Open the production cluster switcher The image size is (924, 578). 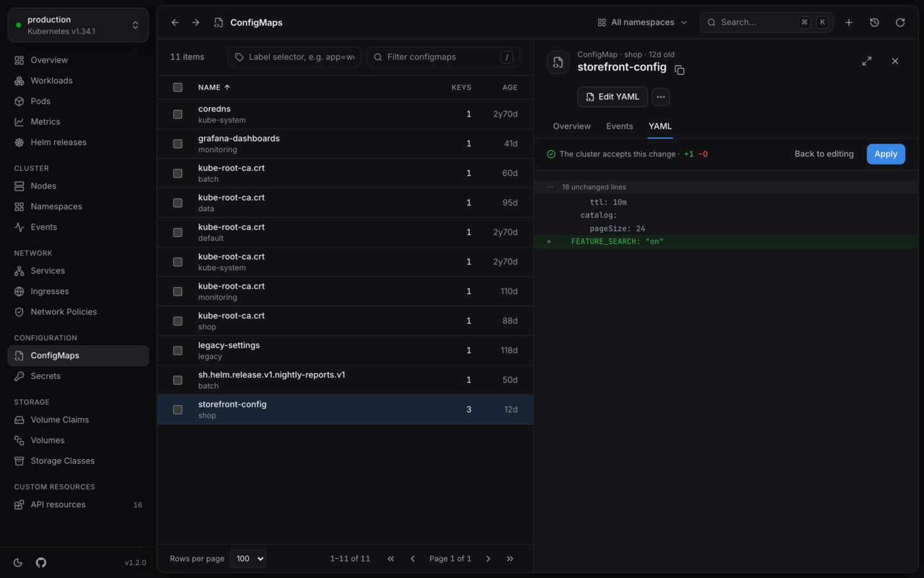[78, 25]
